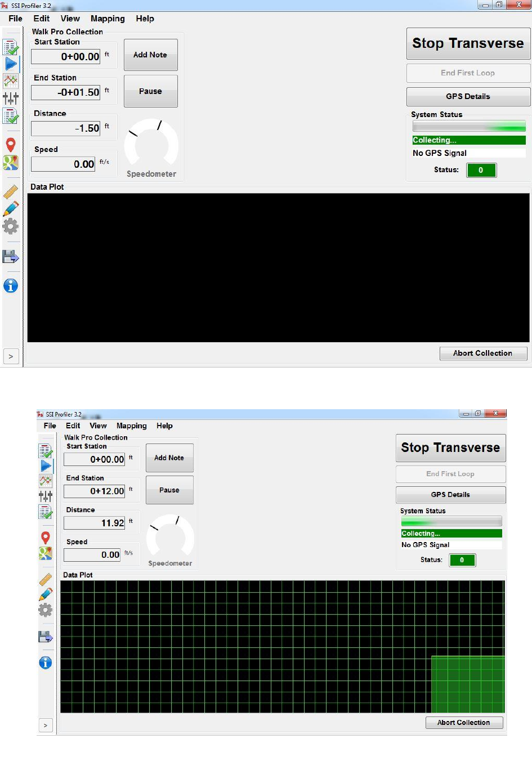Click Abort Collection in the blank-plot window
This screenshot has height=770, width=532.
[483, 353]
